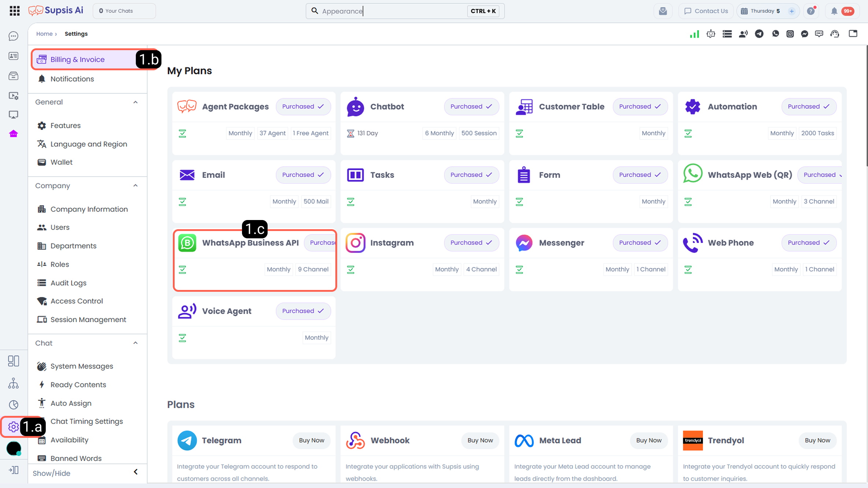Click Buy Now for Webhook
The image size is (868, 488).
480,440
